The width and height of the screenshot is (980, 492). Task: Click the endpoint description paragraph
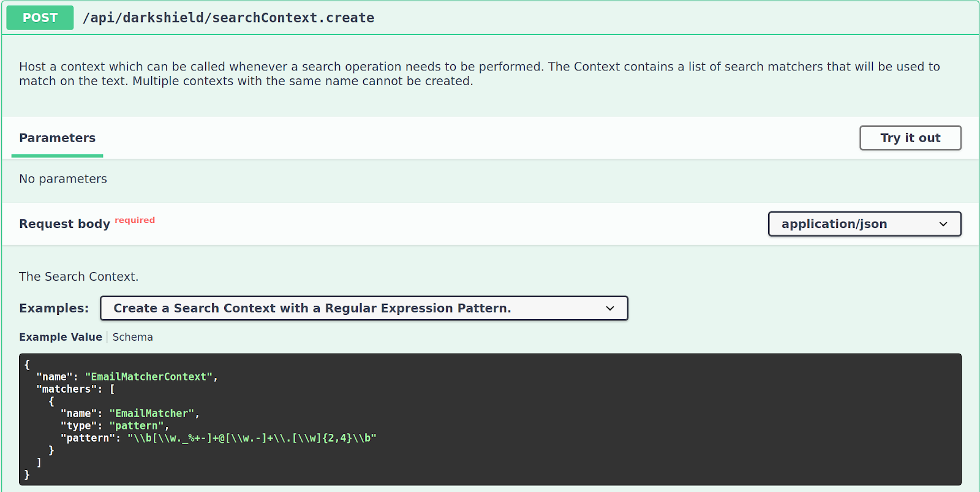(x=480, y=74)
